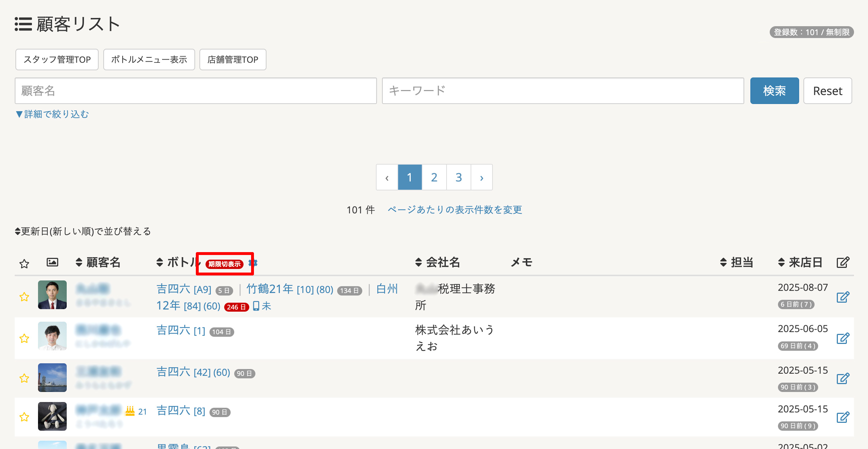Viewport: 868px width, 449px height.
Task: Click the edit icon in the table header
Action: [843, 263]
